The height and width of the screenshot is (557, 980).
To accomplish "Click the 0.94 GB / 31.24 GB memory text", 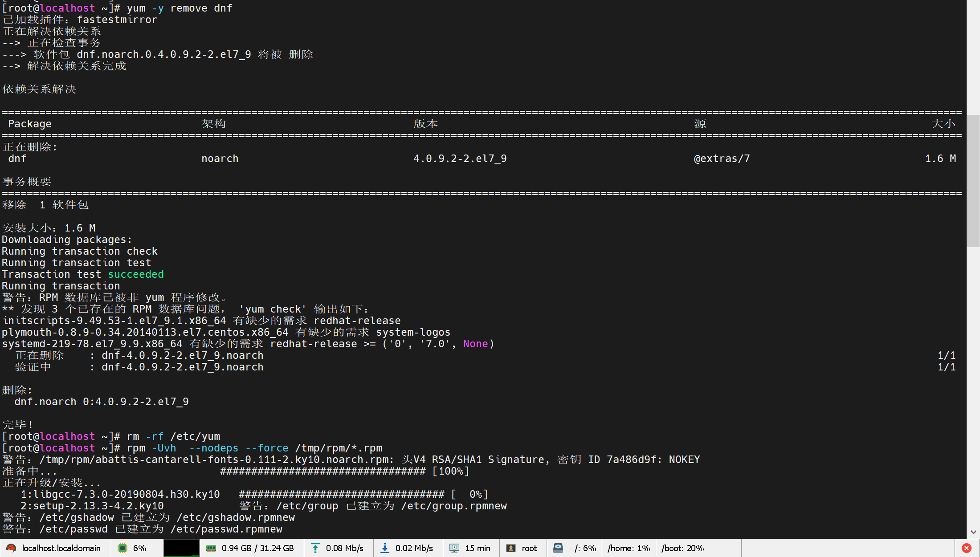I will click(257, 548).
